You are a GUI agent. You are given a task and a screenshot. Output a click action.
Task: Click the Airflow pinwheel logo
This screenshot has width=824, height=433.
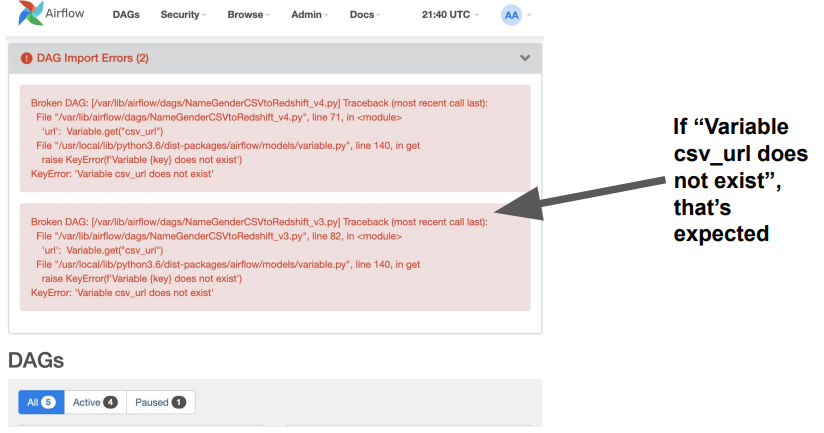pyautogui.click(x=30, y=13)
